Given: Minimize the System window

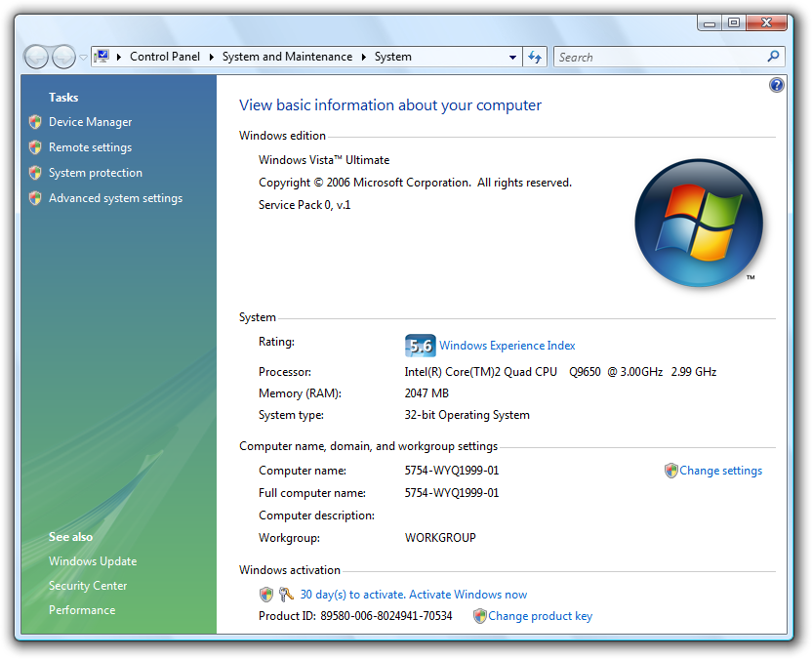Looking at the screenshot, I should click(x=710, y=22).
